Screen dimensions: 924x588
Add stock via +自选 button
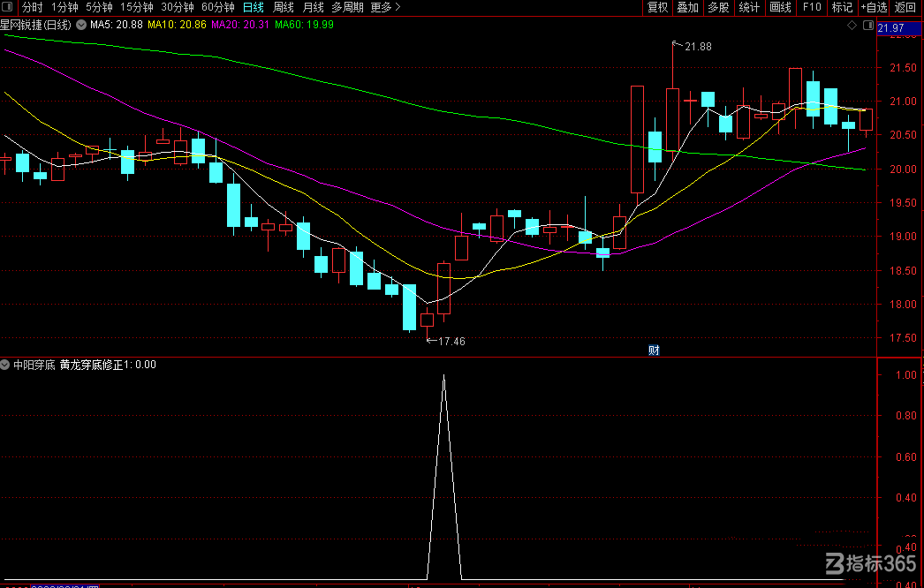click(x=874, y=7)
